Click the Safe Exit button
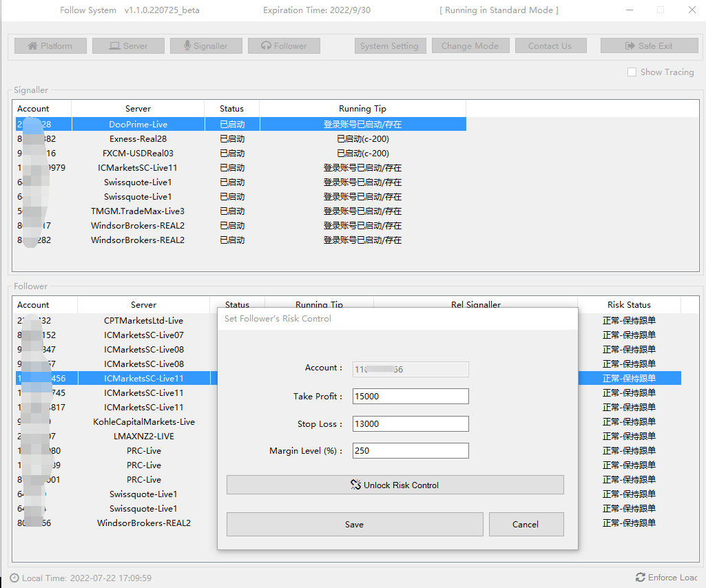 [648, 46]
